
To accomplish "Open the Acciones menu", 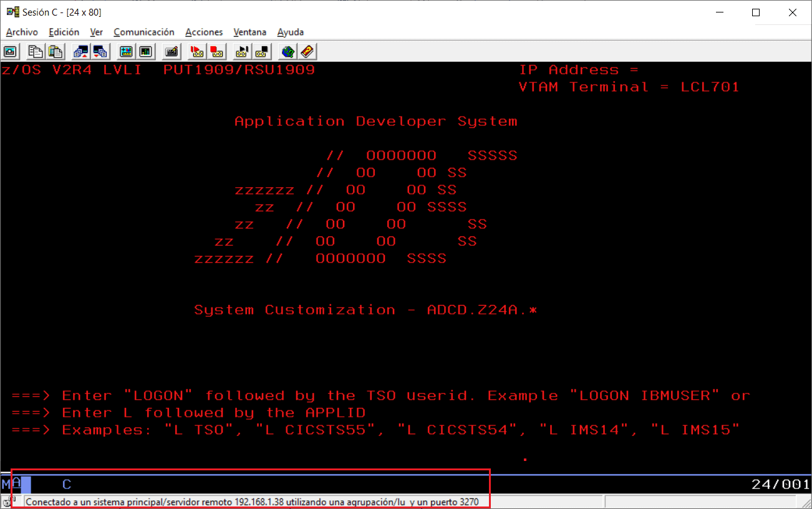I will pos(204,32).
